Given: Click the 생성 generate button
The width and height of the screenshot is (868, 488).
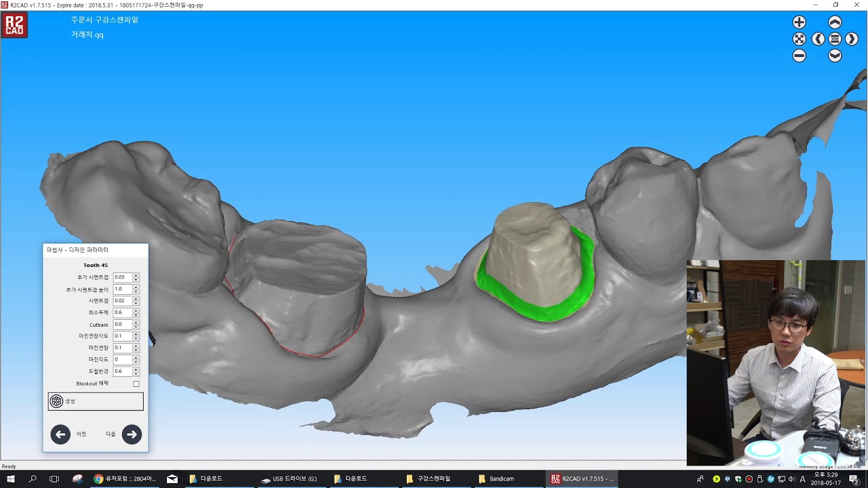Looking at the screenshot, I should click(96, 401).
